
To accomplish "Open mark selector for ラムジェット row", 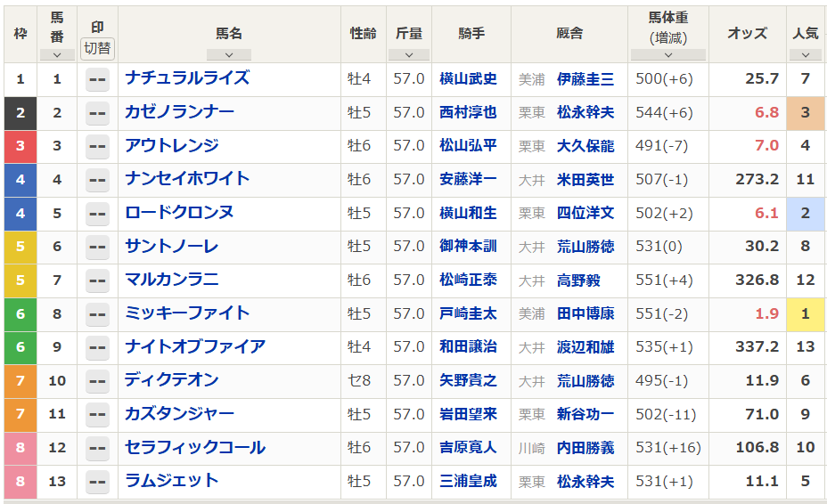I will point(97,483).
